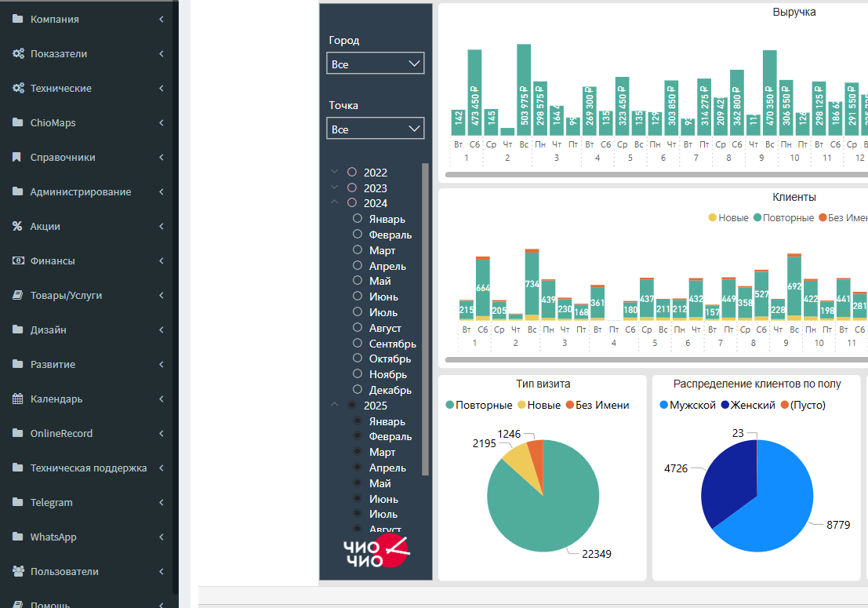The height and width of the screenshot is (608, 868).
Task: Collapse the 2025 tree node
Action: coord(335,406)
